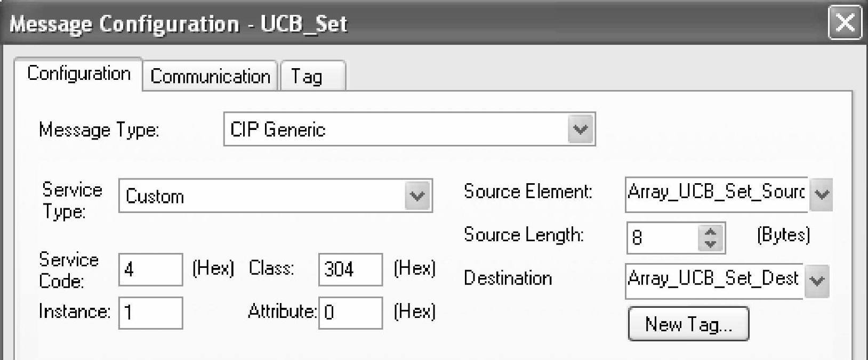Focus the Class hex input field
This screenshot has height=360, width=868.
[x=350, y=269]
